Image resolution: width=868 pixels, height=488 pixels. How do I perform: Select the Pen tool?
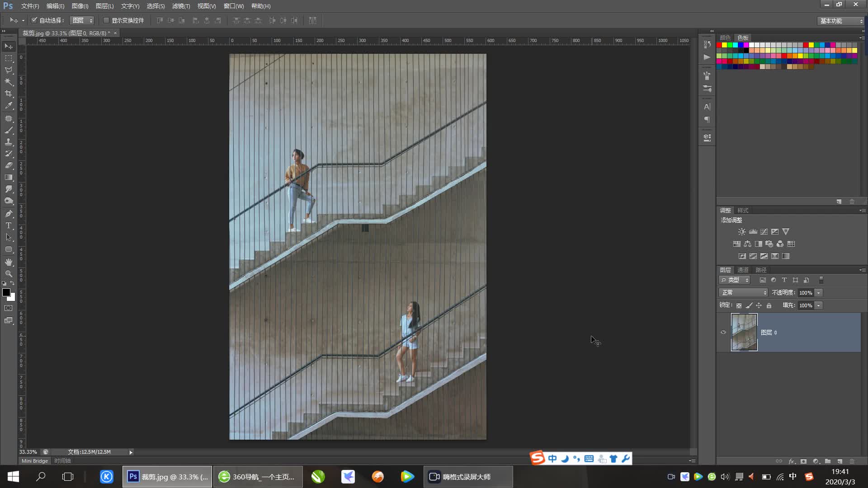click(9, 214)
